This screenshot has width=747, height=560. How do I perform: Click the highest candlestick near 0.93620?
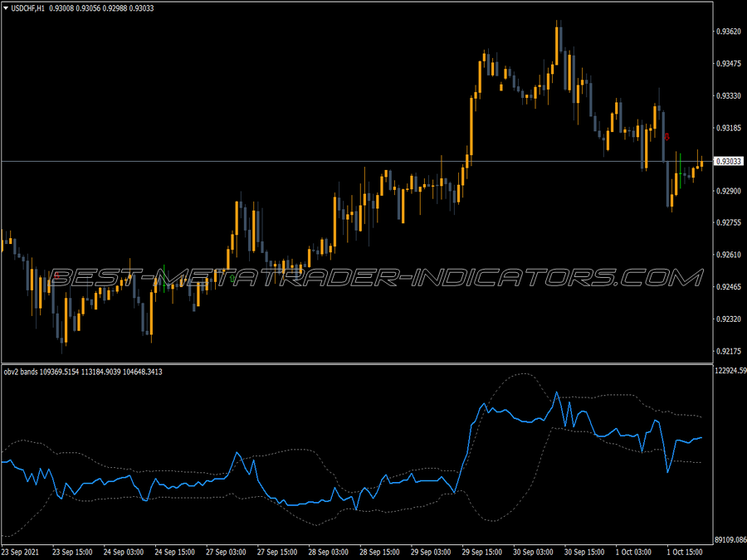(556, 44)
